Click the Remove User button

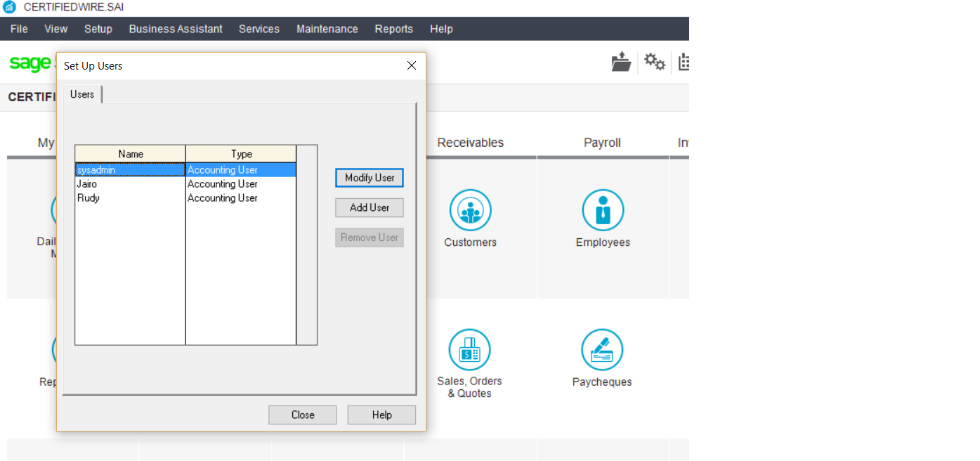370,238
